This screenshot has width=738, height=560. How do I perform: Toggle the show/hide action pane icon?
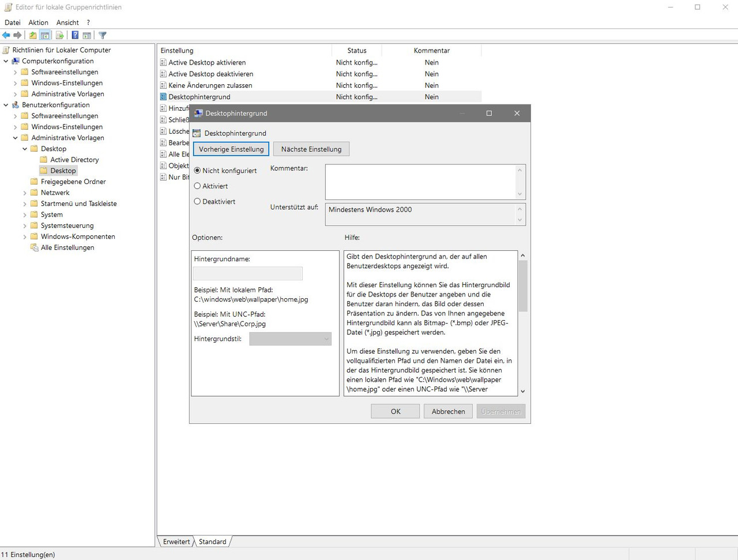coord(86,35)
